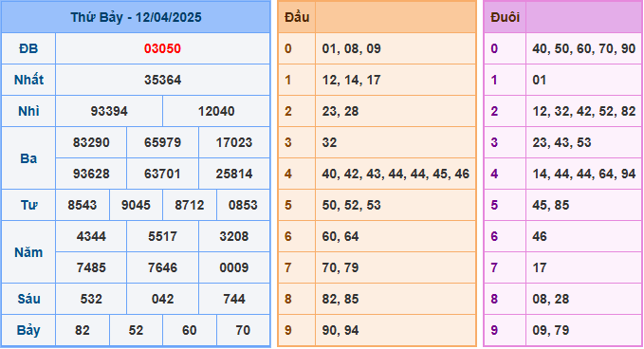Image resolution: width=644 pixels, height=349 pixels.
Task: Select sixth prize number 042
Action: point(162,299)
